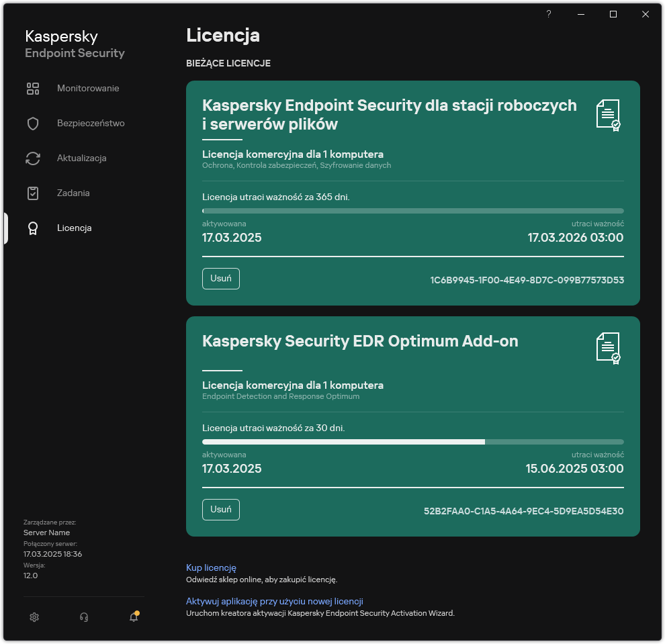The height and width of the screenshot is (644, 665).
Task: Click the Licencja key icon in sidebar
Action: pos(33,228)
